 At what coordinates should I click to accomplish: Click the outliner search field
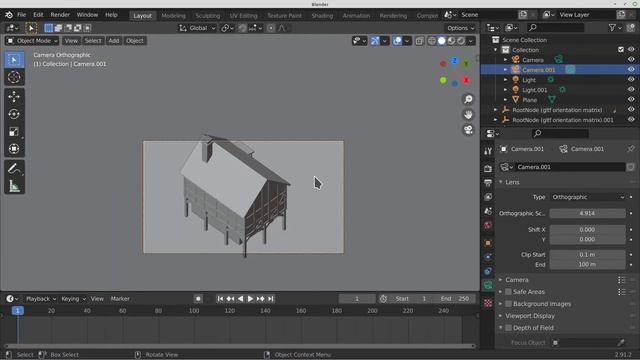pos(556,28)
